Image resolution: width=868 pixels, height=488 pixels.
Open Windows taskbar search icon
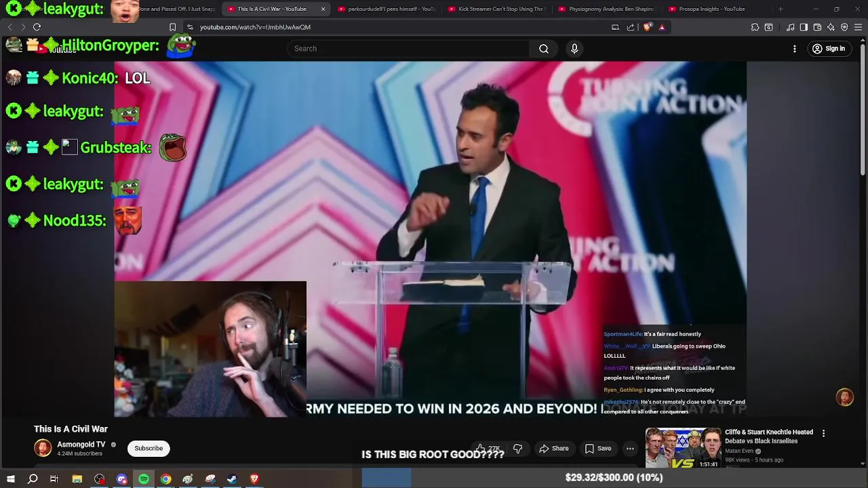click(33, 479)
